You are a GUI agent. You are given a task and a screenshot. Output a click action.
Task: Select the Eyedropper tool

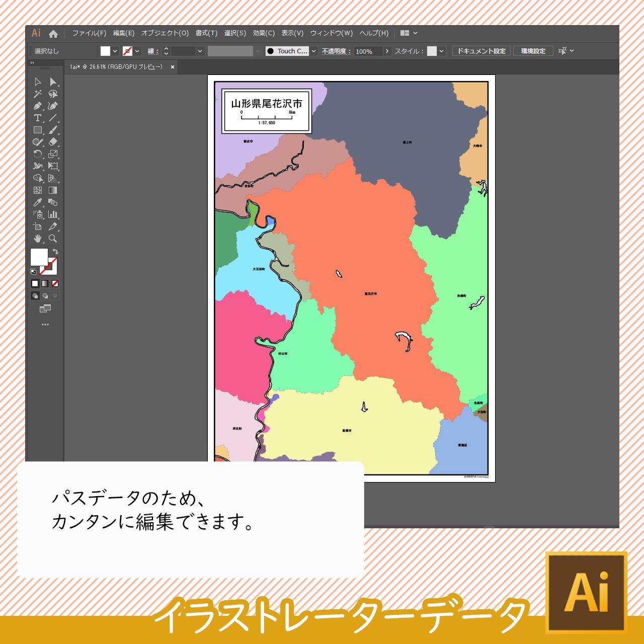click(x=38, y=203)
